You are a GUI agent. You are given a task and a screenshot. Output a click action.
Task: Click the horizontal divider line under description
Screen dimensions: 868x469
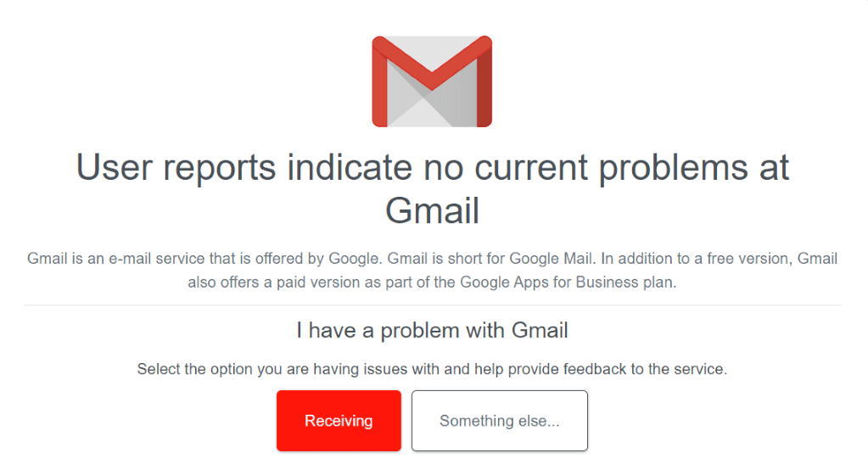click(433, 305)
